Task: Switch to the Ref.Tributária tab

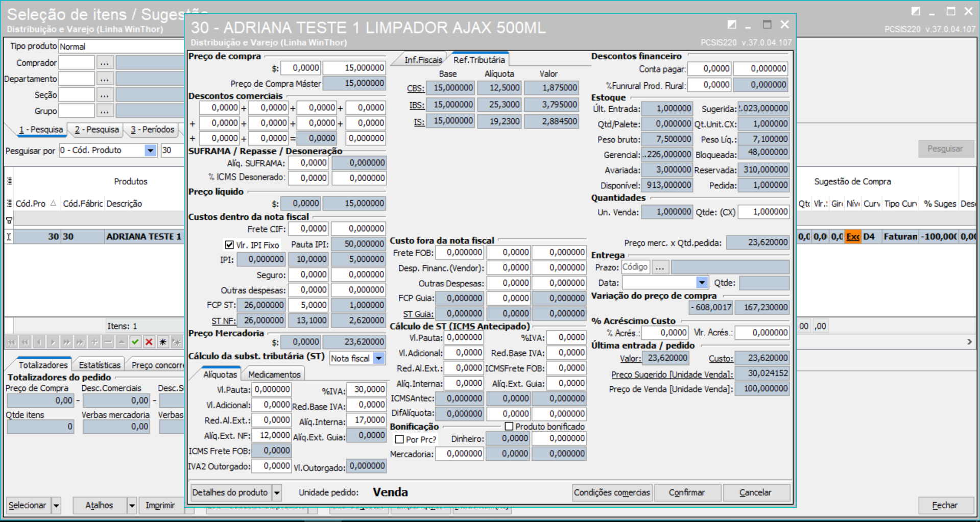Action: [x=479, y=60]
